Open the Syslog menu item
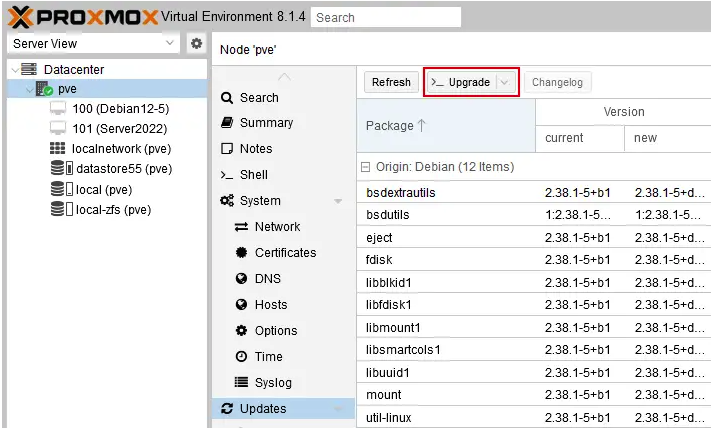 [x=273, y=383]
